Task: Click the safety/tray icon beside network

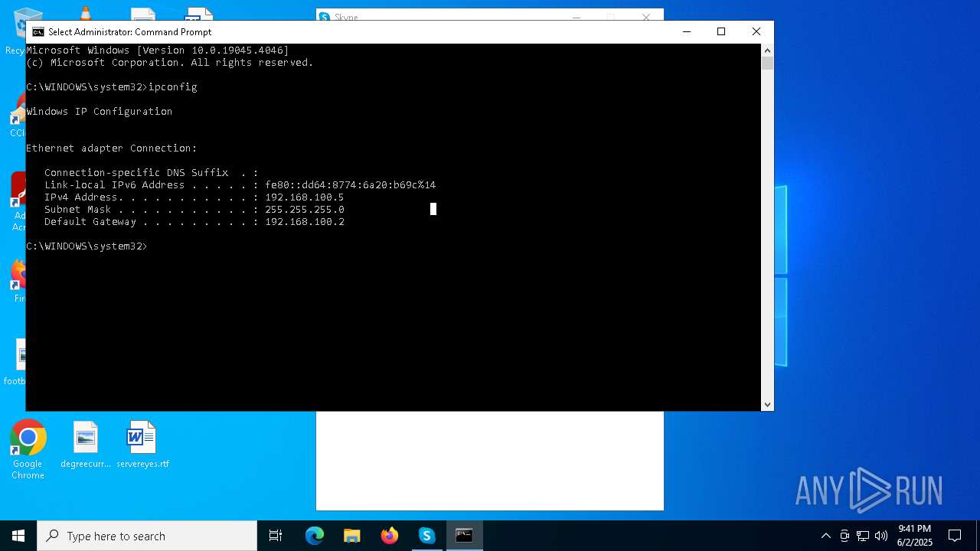Action: point(844,536)
